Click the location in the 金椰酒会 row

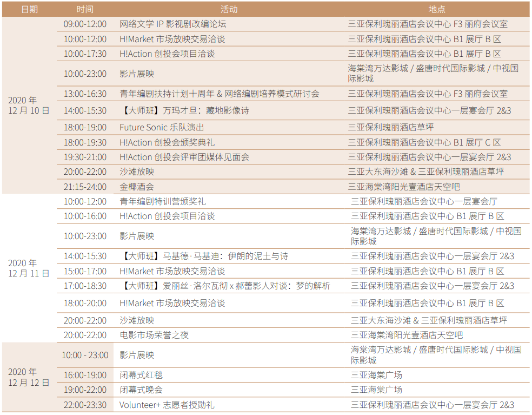404,187
